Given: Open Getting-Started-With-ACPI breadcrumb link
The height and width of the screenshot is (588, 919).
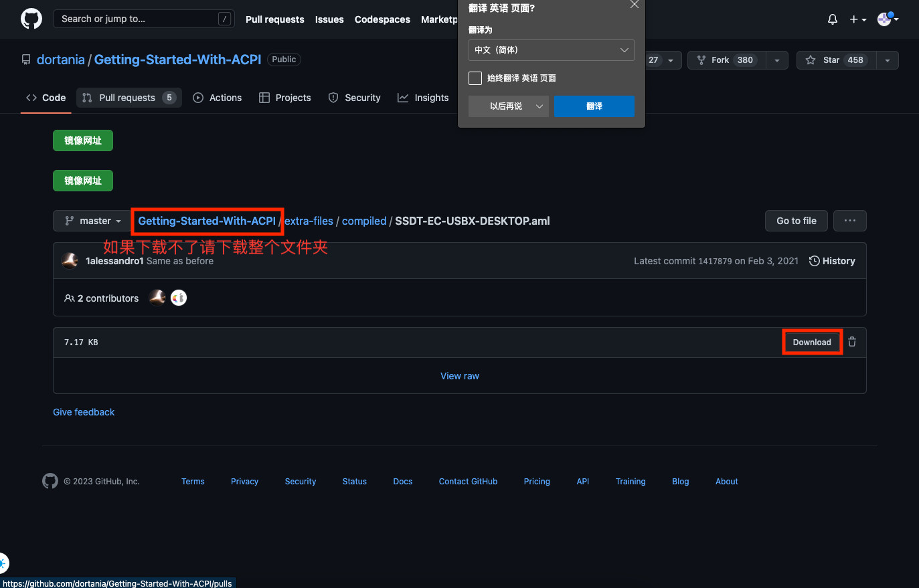Looking at the screenshot, I should point(207,221).
